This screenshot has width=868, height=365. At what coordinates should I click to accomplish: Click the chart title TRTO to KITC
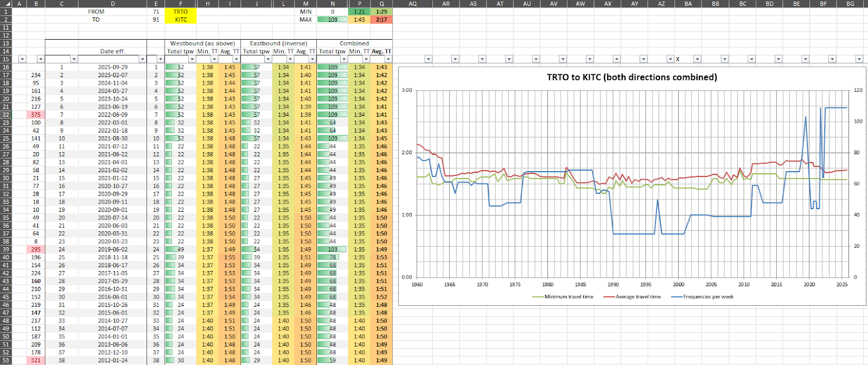point(631,77)
